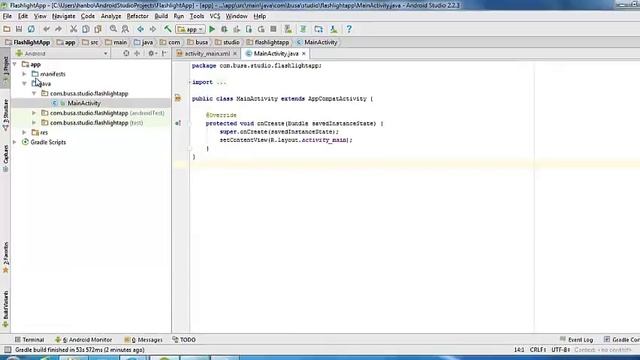Collapse the com.busa.studio.flashlightapp main package

click(x=34, y=93)
